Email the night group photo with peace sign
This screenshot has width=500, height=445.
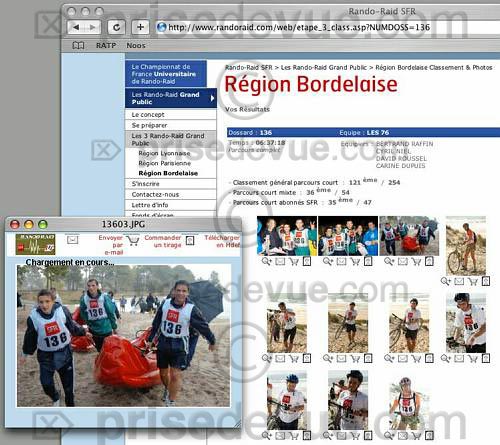280,261
